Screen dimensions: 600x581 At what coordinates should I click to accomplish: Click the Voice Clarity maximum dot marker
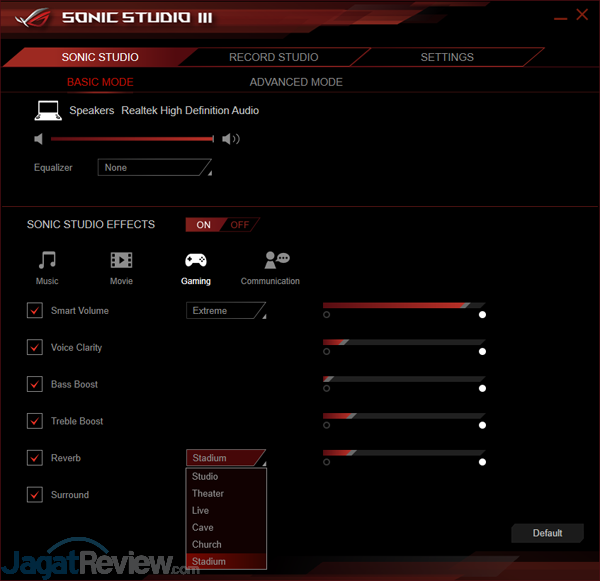pos(482,351)
